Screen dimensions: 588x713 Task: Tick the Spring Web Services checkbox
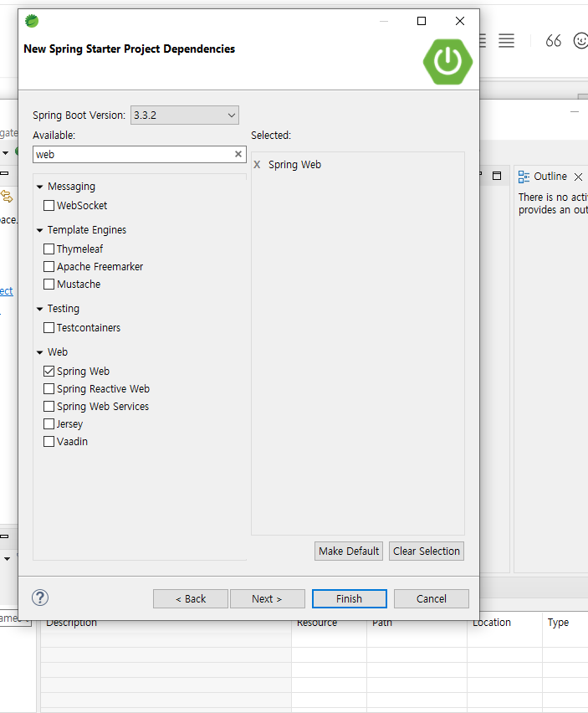pyautogui.click(x=49, y=407)
